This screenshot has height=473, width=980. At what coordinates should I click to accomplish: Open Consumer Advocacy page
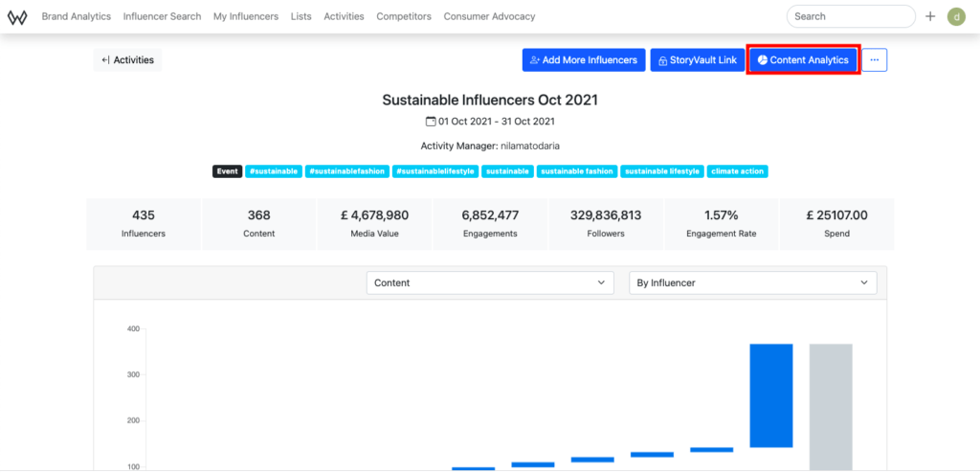coord(489,17)
